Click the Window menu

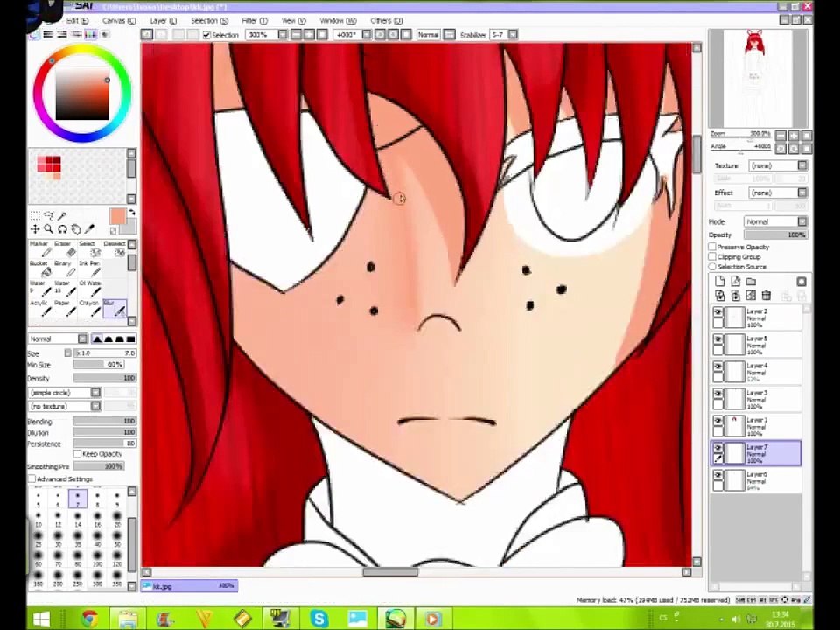click(338, 20)
